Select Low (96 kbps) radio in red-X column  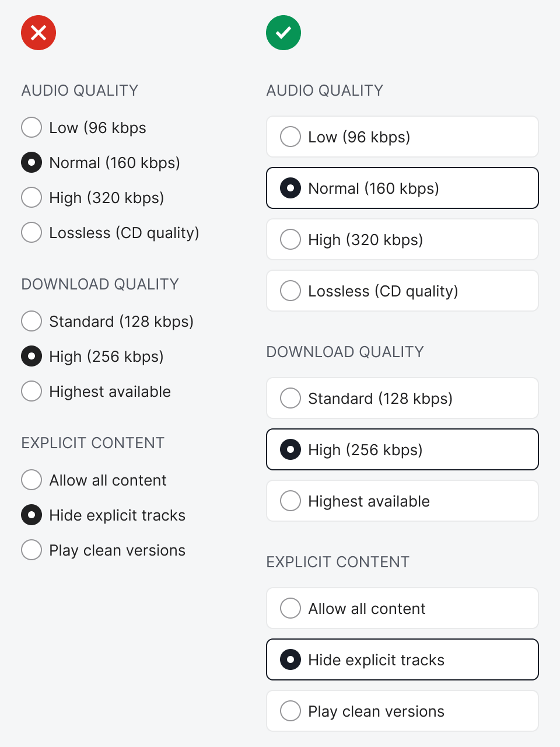pos(32,127)
